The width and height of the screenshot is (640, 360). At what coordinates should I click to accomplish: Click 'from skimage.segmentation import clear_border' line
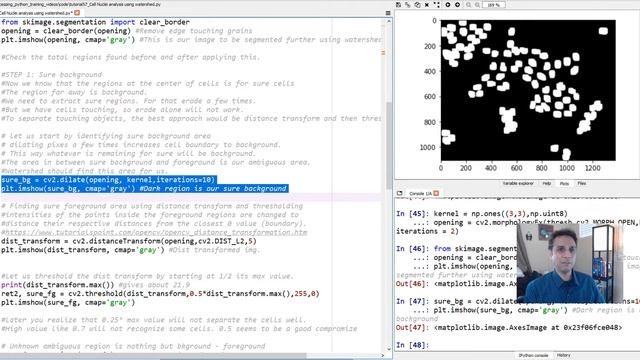[95, 22]
